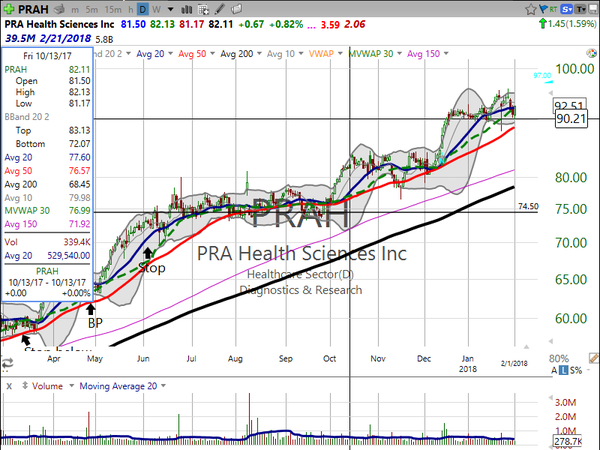Select the A arithmetic scale option
Viewport: 600px width, 450px height.
(554, 370)
